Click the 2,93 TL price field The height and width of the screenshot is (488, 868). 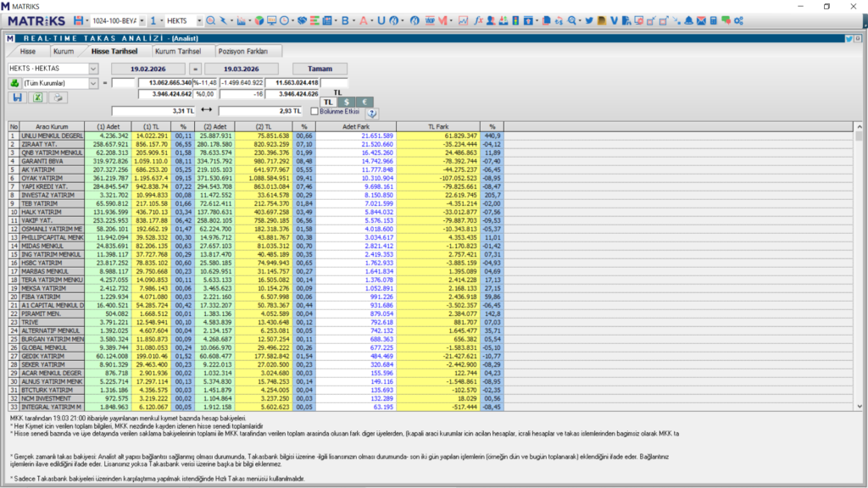[261, 111]
